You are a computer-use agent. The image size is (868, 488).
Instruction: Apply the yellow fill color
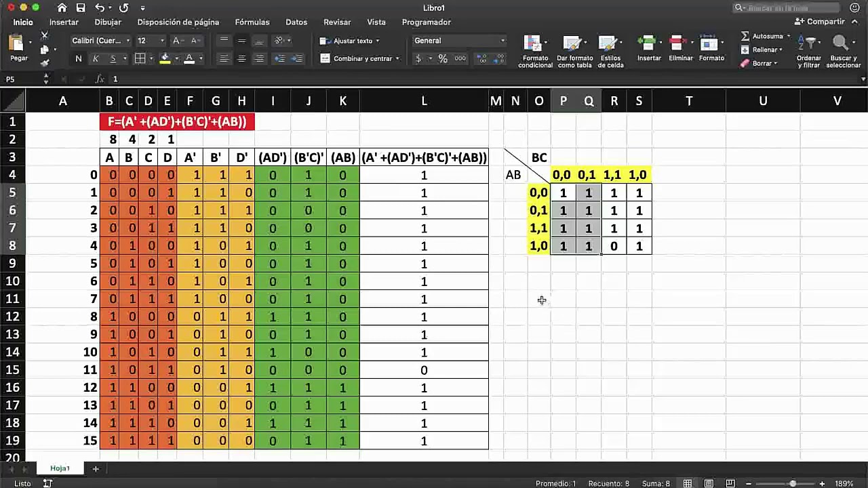pyautogui.click(x=165, y=59)
